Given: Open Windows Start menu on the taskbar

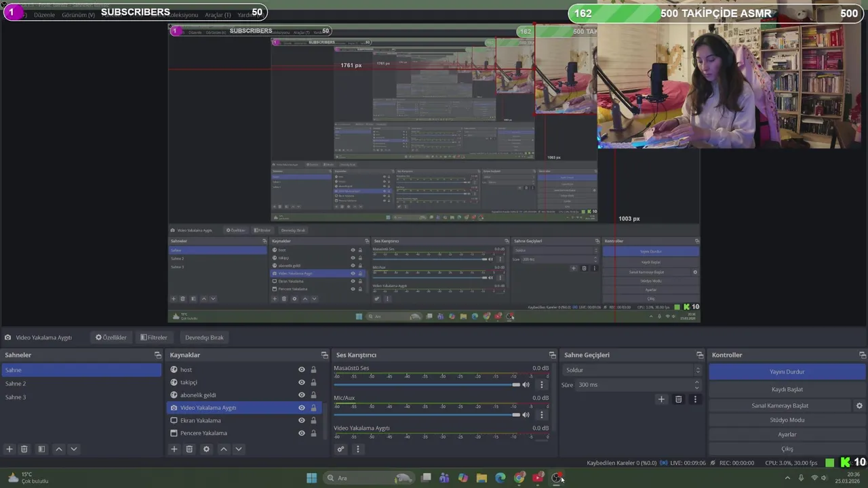Looking at the screenshot, I should click(311, 478).
